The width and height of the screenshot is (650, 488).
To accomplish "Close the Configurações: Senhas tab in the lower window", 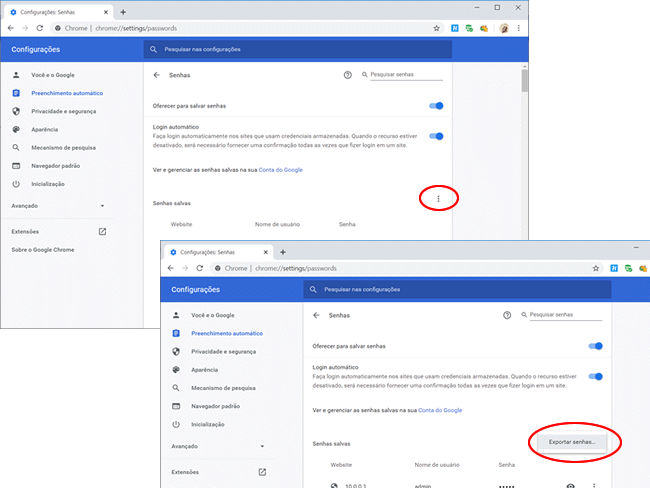I will tap(266, 252).
